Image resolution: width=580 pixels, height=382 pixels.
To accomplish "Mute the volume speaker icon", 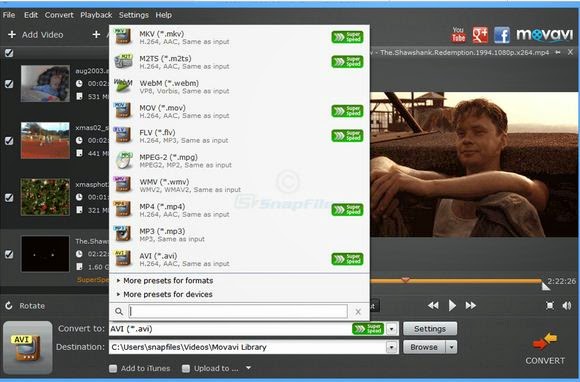I will pos(567,305).
